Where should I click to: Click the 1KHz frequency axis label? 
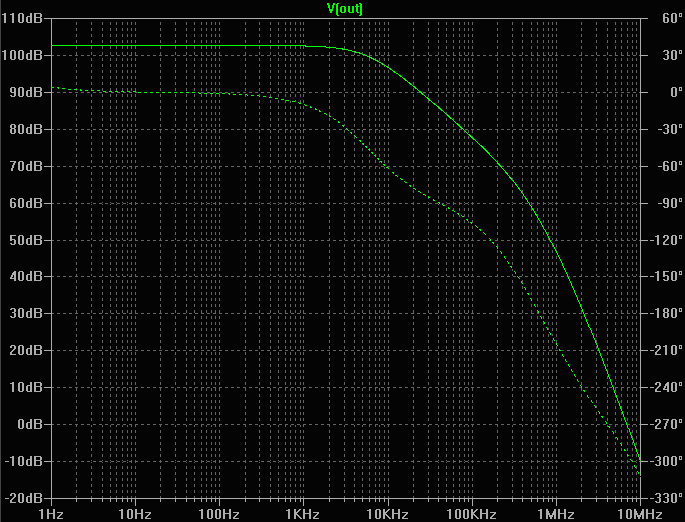coord(303,514)
